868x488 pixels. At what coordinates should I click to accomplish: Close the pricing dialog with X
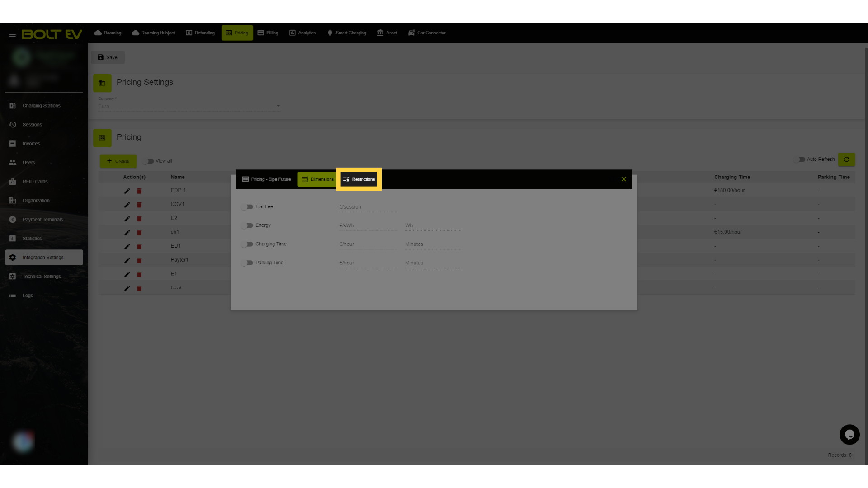tap(623, 179)
